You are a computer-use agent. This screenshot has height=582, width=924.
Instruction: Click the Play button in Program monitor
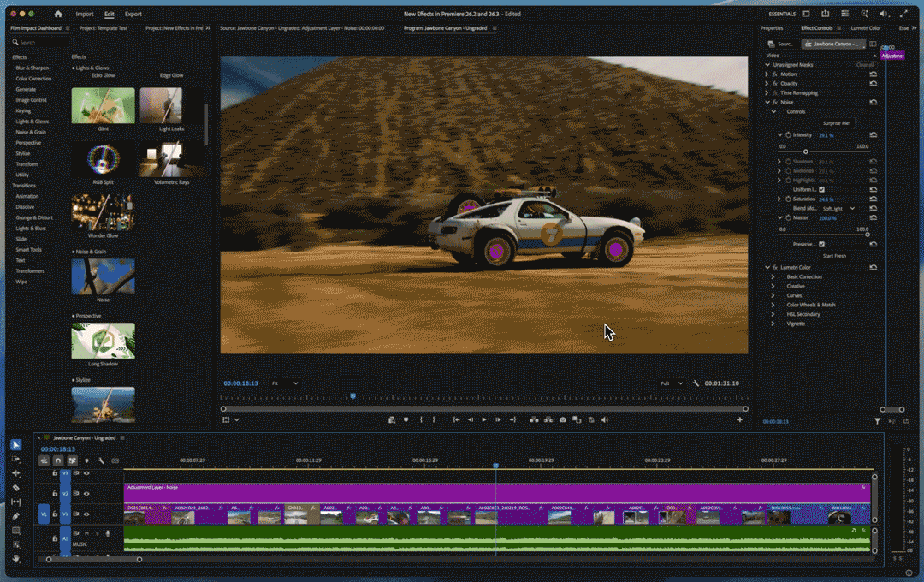pos(484,420)
